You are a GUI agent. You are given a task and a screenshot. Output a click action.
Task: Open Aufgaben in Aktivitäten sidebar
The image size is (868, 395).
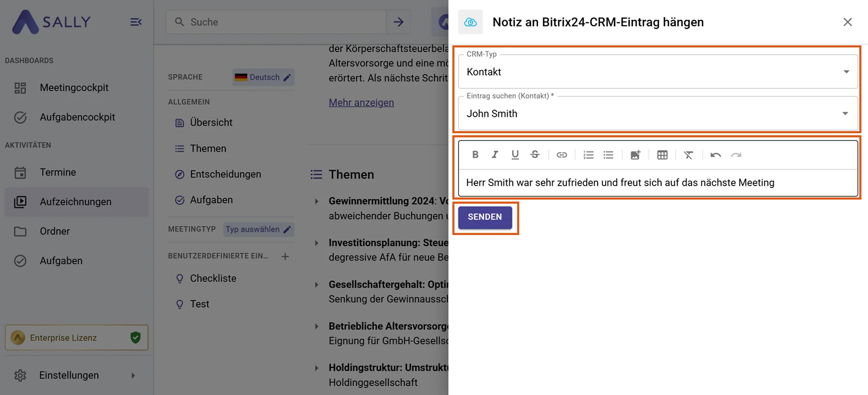tap(77, 261)
